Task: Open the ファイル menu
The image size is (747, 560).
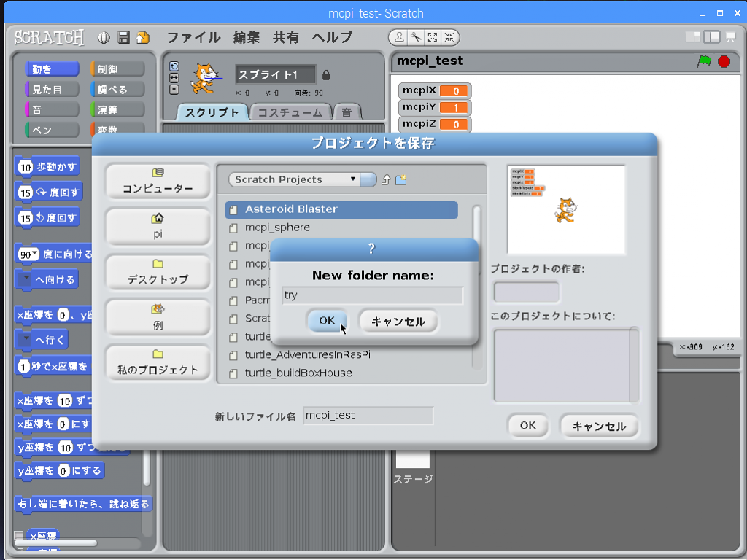Action: (193, 37)
